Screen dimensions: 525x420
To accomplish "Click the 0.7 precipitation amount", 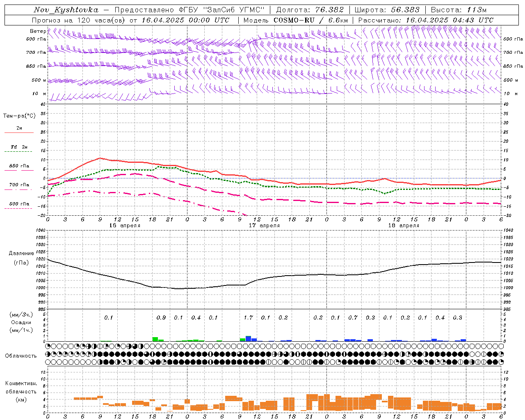I will coord(353,317).
